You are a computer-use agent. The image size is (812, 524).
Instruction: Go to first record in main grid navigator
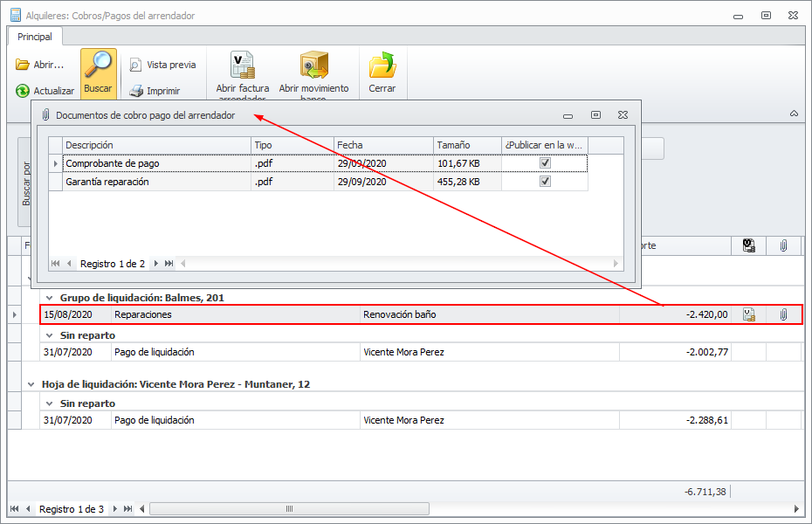tap(15, 509)
